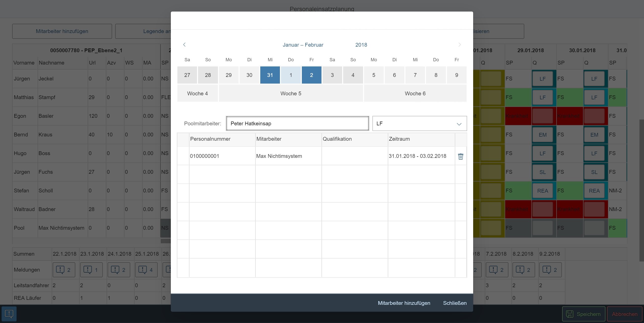Click the trash icon to delete Max Nichtimsystem
Image resolution: width=644 pixels, height=323 pixels.
point(460,156)
